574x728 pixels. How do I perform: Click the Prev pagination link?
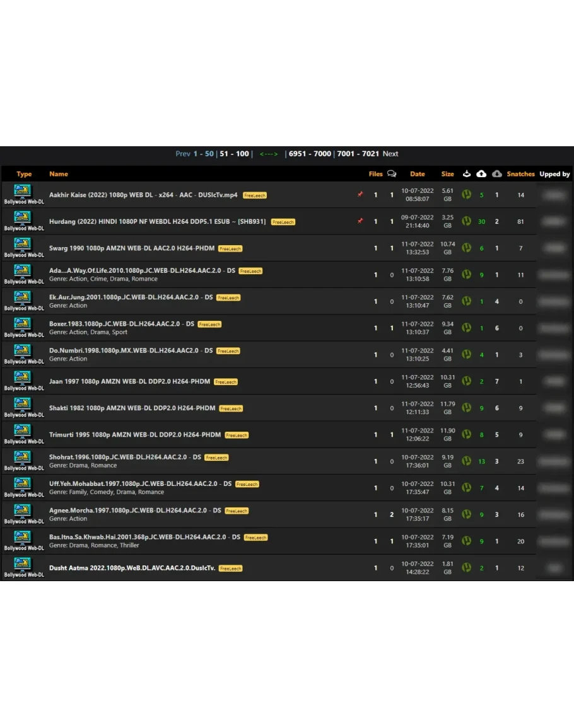tap(183, 154)
